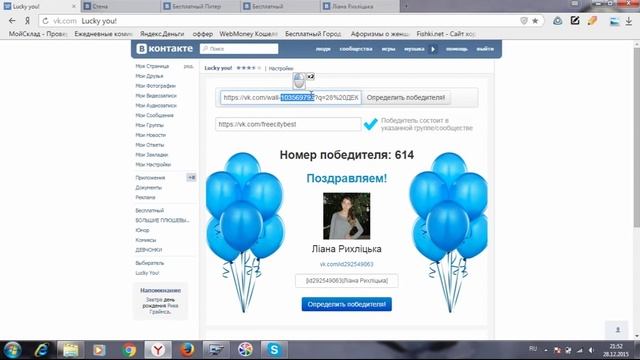Click the upper Определить победителя button
This screenshot has width=640, height=360.
[x=406, y=98]
